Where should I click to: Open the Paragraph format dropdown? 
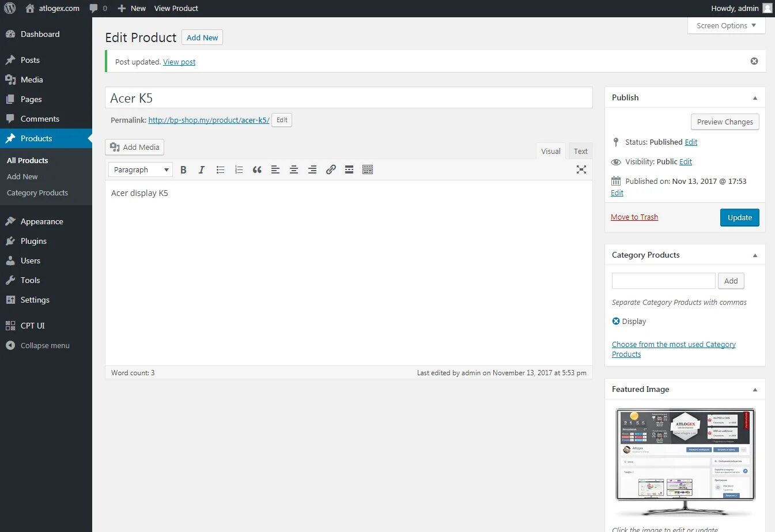pyautogui.click(x=141, y=169)
